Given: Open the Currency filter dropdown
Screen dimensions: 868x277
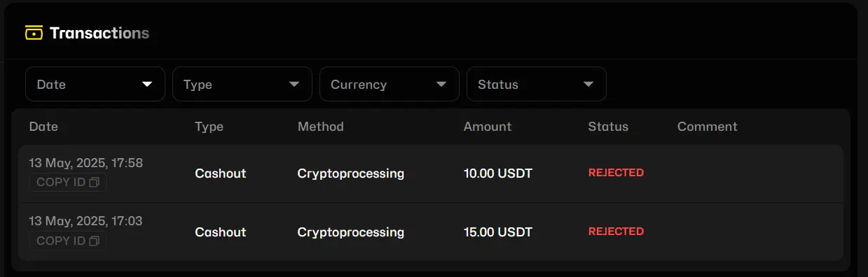Looking at the screenshot, I should [x=390, y=84].
